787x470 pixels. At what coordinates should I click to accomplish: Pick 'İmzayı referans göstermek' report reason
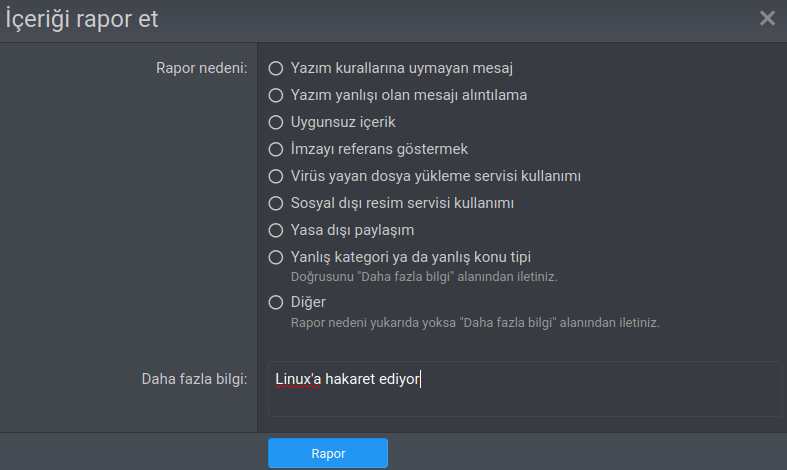[x=276, y=150]
